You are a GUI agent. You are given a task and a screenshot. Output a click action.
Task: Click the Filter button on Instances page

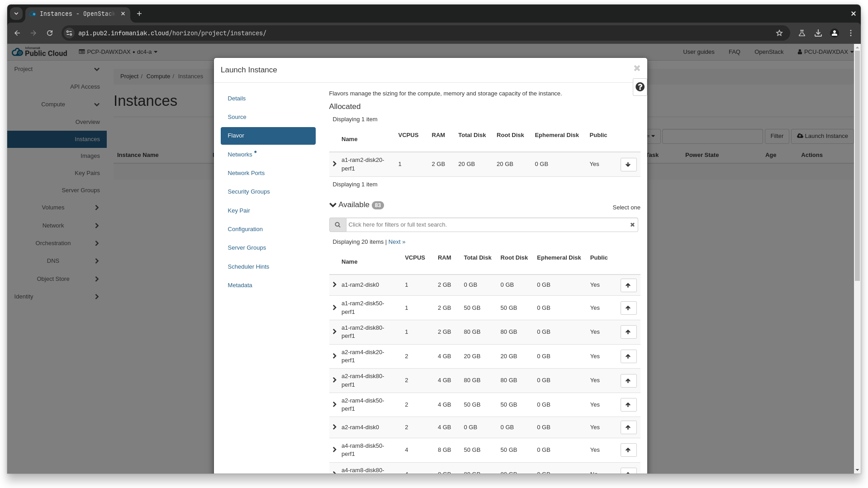pyautogui.click(x=777, y=136)
